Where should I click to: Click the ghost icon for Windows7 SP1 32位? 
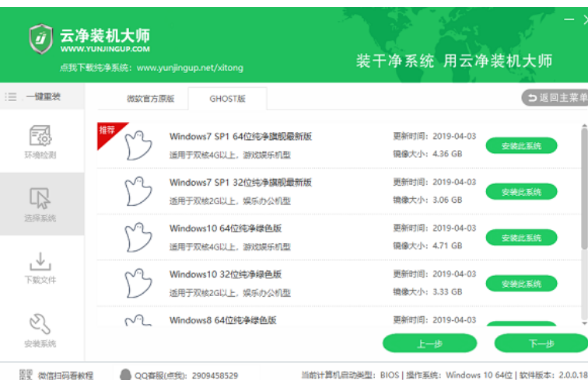point(138,191)
